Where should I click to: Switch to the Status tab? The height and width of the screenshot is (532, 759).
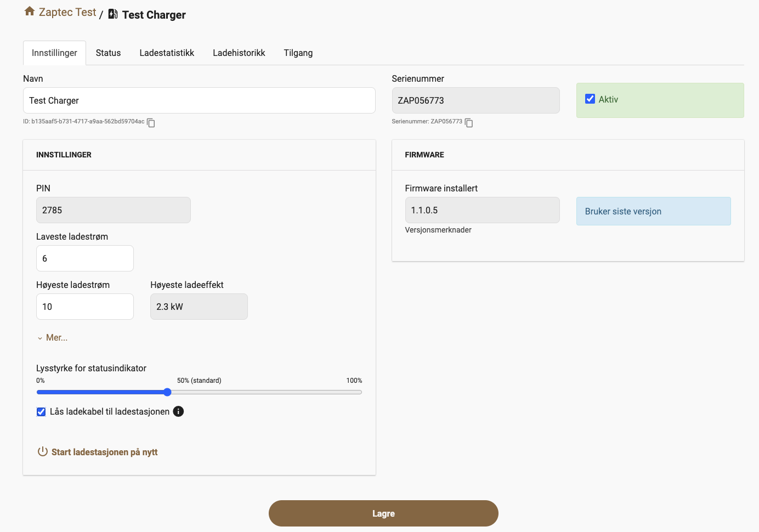click(x=108, y=53)
